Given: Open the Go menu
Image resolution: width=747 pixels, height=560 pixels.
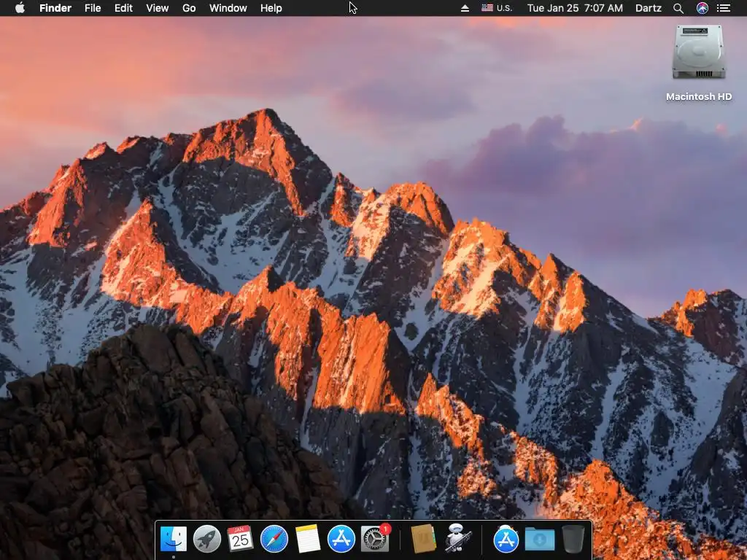Looking at the screenshot, I should click(189, 8).
